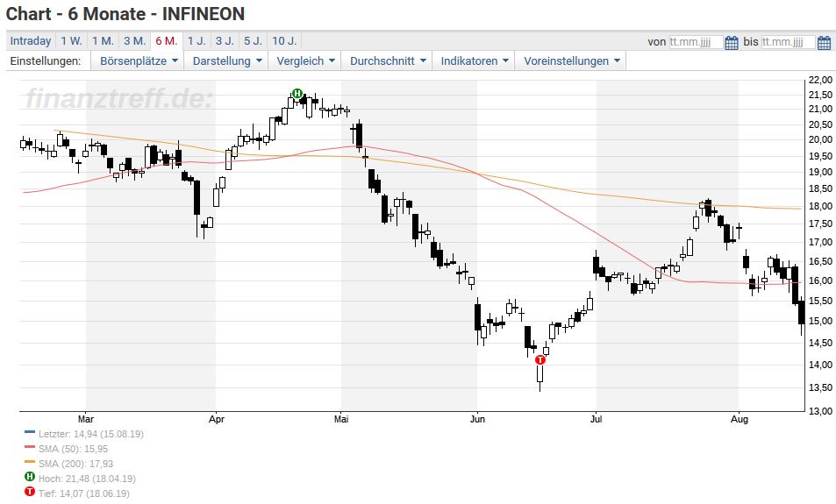The height and width of the screenshot is (504, 836).
Task: Click 'SMA (50): 15,95' legend text
Action: pyautogui.click(x=73, y=449)
